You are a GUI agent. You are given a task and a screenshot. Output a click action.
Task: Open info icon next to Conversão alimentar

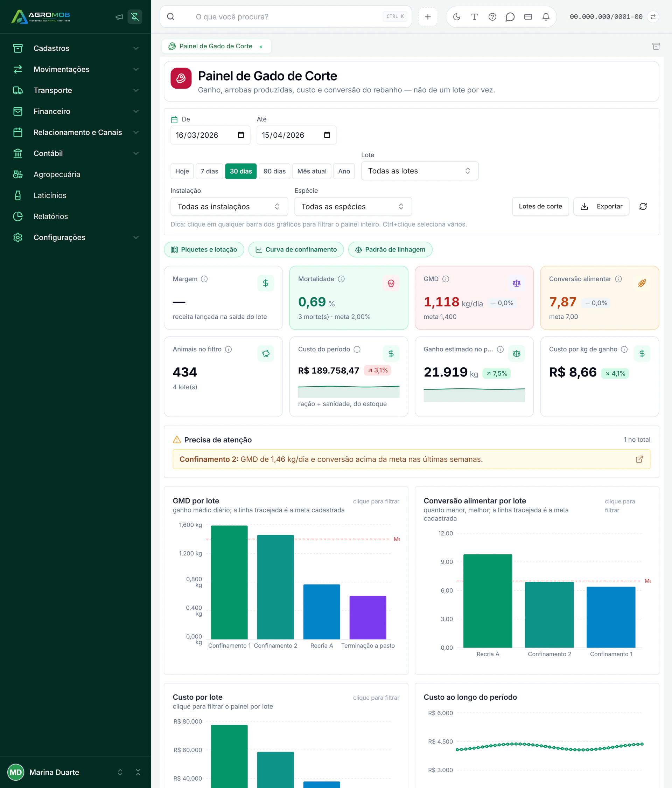tap(618, 279)
